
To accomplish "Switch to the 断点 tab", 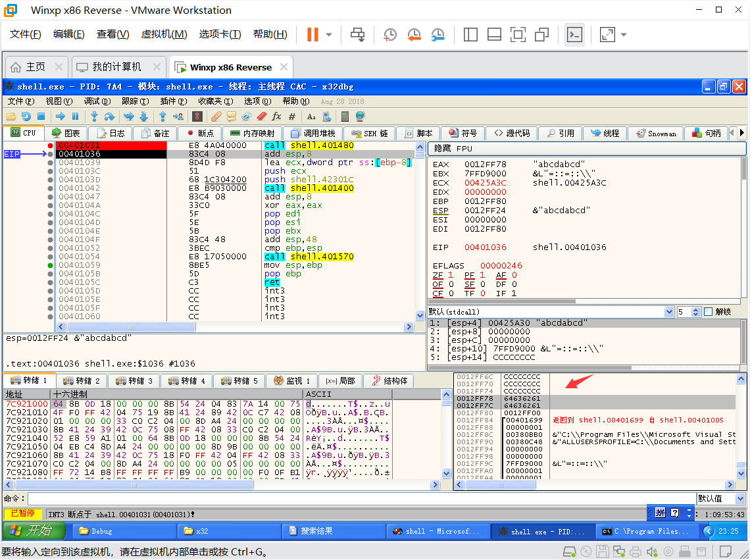I will tap(201, 133).
